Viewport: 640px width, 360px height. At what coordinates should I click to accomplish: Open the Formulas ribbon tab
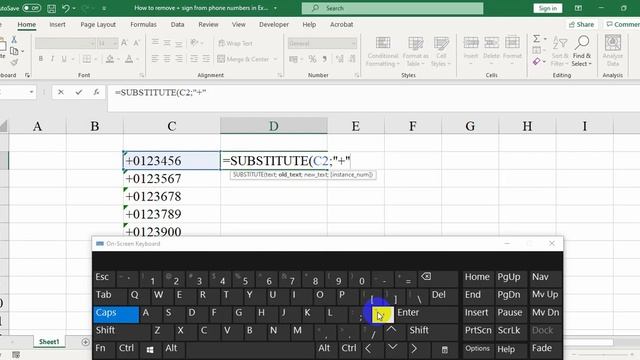point(143,24)
